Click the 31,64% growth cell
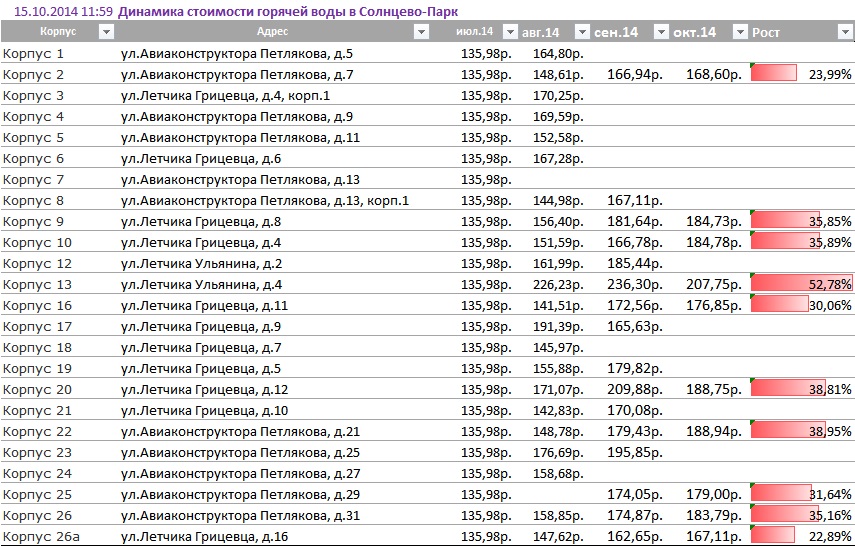Image resolution: width=855 pixels, height=546 pixels. point(801,495)
